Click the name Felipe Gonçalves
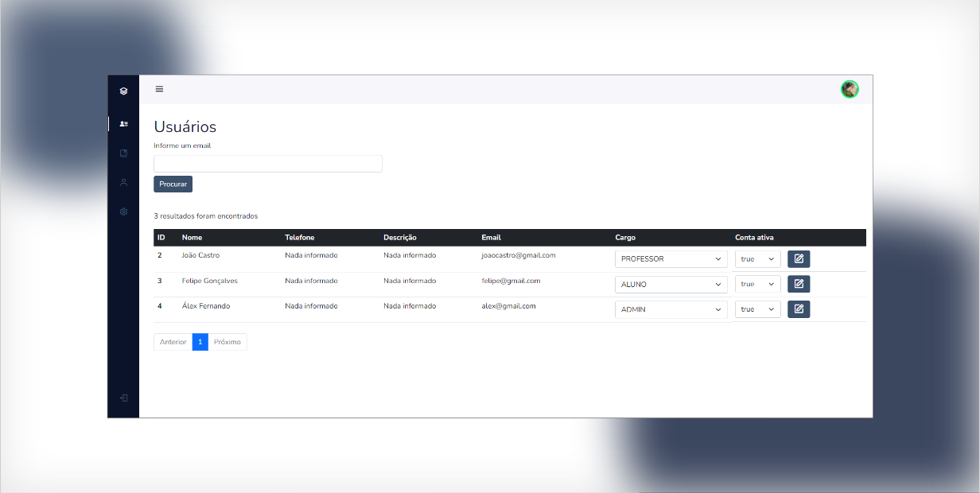Screen dimensions: 980x493 [209, 281]
